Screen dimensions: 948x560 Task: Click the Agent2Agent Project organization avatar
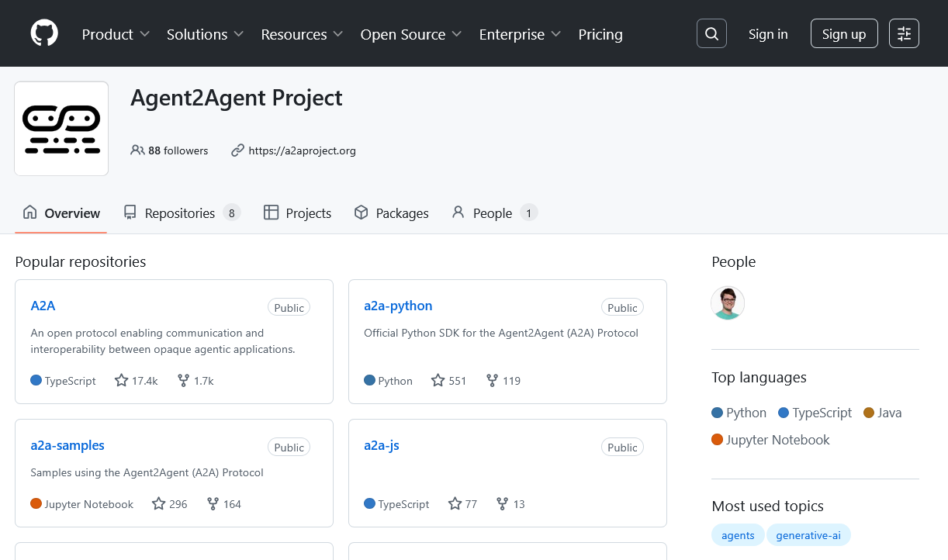[61, 129]
